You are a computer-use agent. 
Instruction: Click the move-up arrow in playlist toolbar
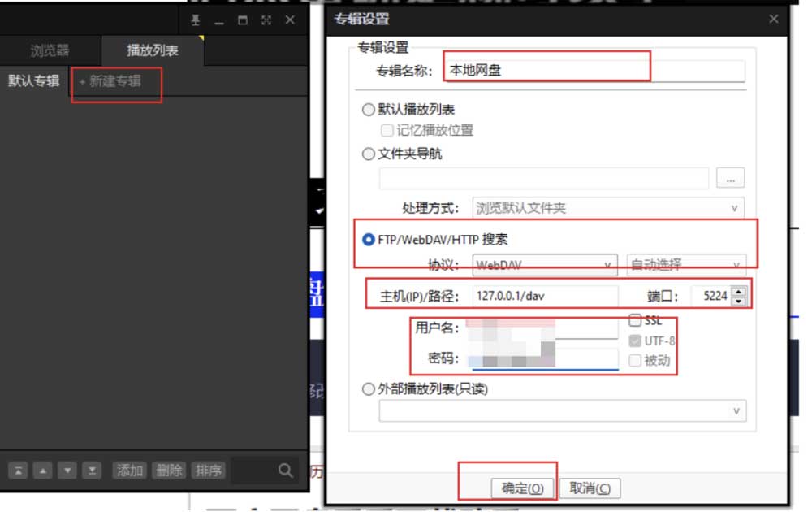coord(43,471)
